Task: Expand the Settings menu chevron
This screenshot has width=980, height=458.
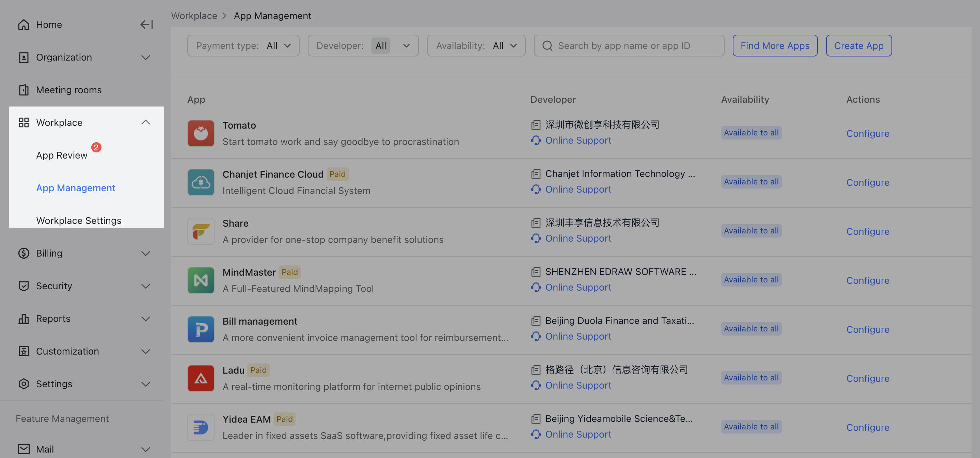Action: (x=146, y=384)
